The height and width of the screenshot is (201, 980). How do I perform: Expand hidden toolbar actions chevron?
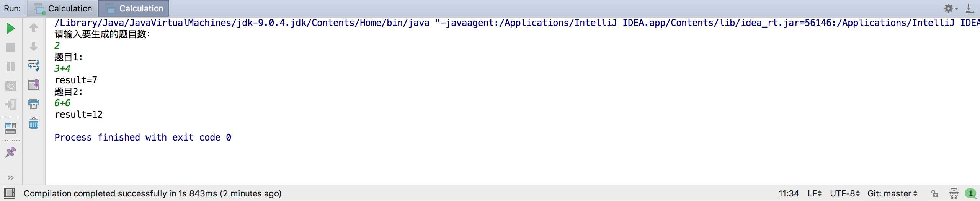(x=11, y=178)
